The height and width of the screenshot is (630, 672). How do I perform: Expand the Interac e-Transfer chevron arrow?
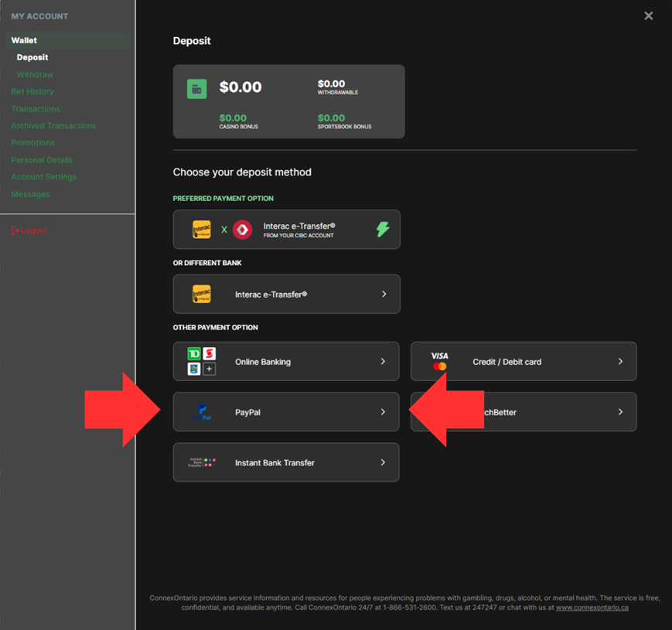[x=384, y=294]
